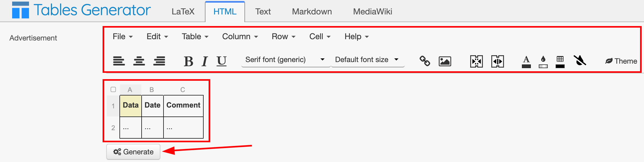This screenshot has height=162, width=644.
Task: Pick the text color swatch
Action: 526,62
